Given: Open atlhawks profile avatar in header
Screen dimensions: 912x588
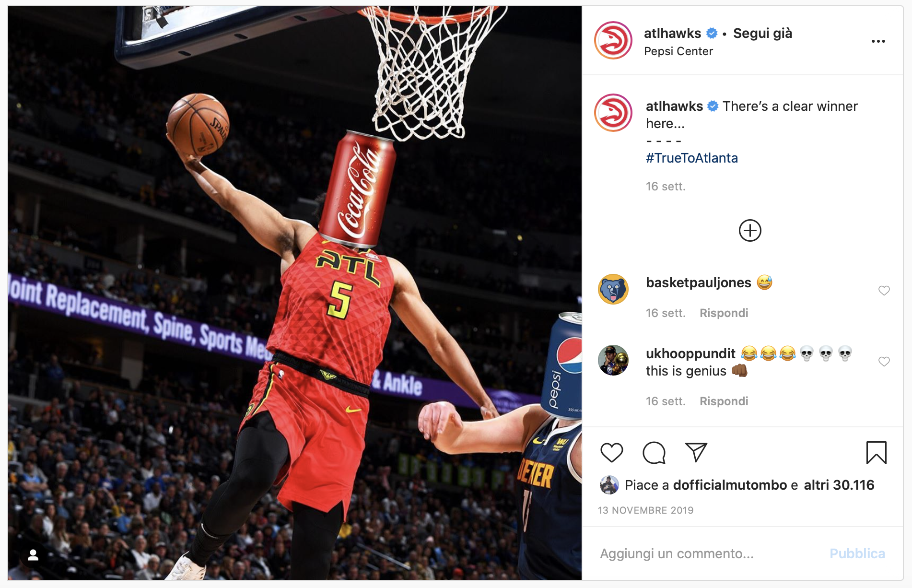Looking at the screenshot, I should point(613,40).
